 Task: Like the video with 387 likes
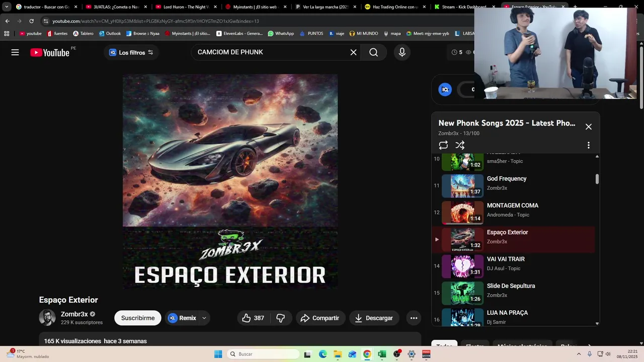click(x=253, y=318)
